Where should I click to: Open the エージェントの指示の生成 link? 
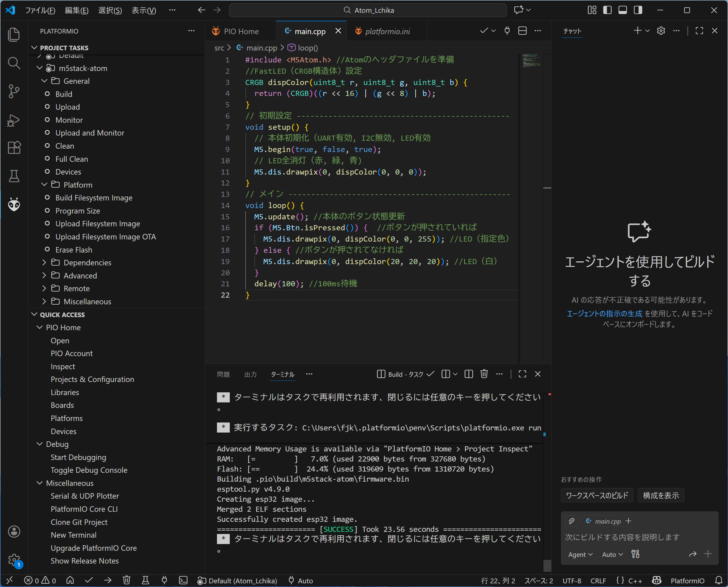604,313
